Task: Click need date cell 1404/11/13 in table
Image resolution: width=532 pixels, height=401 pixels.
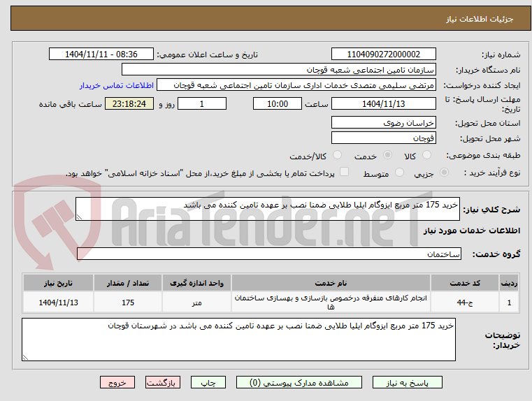Action: click(58, 302)
